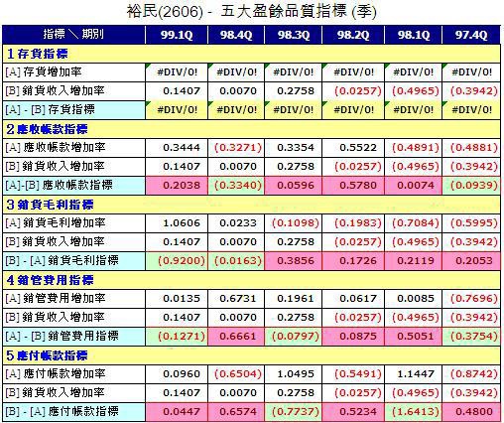The width and height of the screenshot is (504, 423).
Task: Select the 98.4Q column header
Action: [x=236, y=35]
